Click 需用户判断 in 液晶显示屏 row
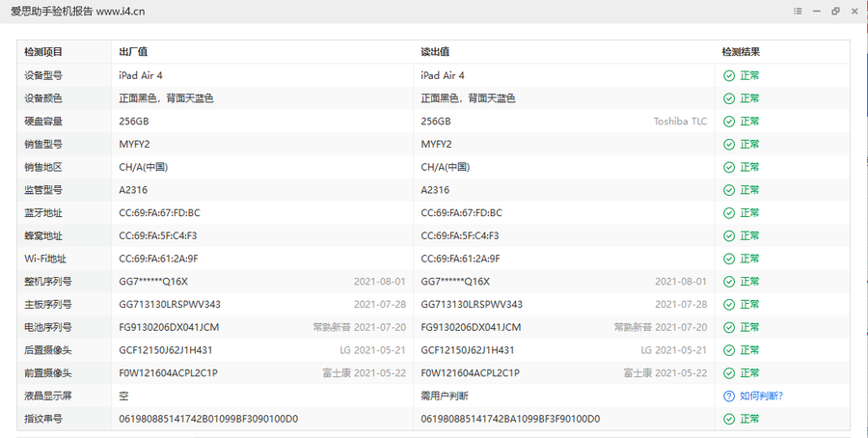This screenshot has width=868, height=438. click(x=445, y=396)
